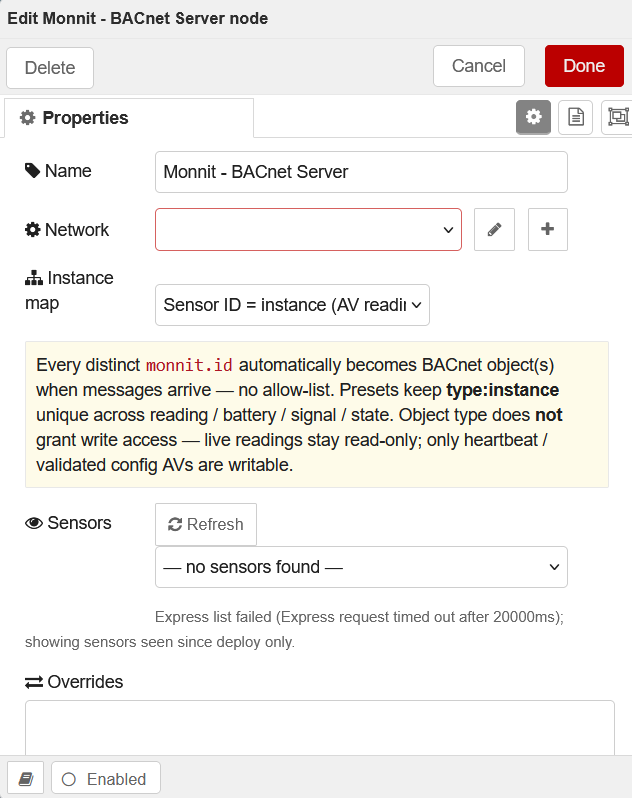Delete this BACnet Server node
This screenshot has height=798, width=632.
click(50, 68)
